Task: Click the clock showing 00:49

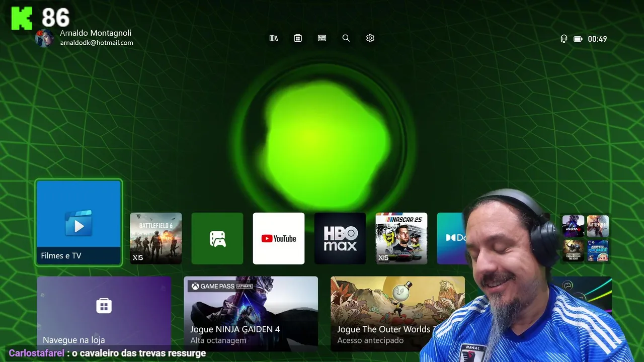Action: click(597, 39)
